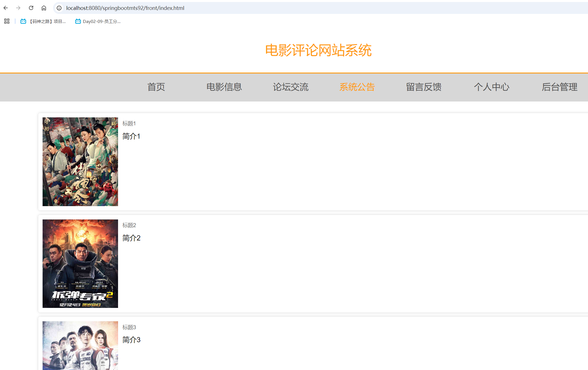Switch to the 电影信息 navigation tab
588x370 pixels.
tap(224, 87)
